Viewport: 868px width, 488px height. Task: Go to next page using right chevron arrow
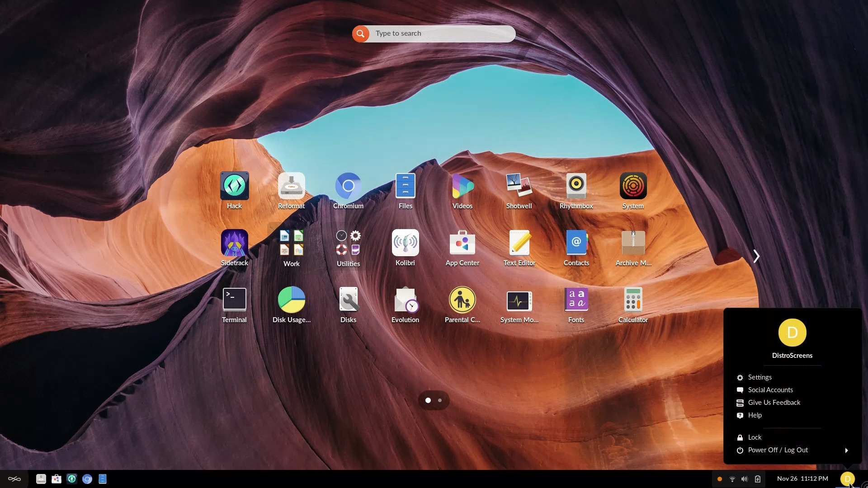click(x=756, y=256)
